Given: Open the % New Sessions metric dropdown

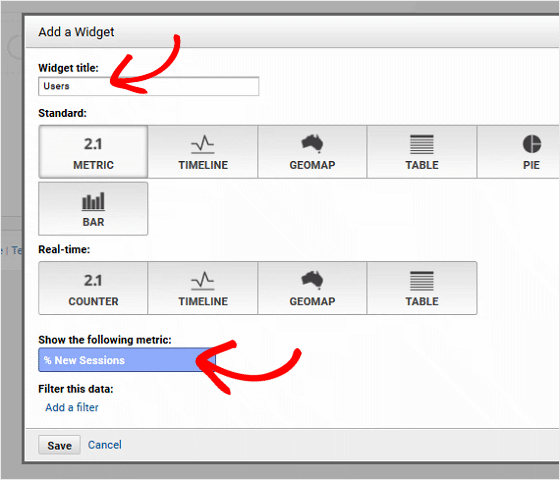Looking at the screenshot, I should click(127, 360).
